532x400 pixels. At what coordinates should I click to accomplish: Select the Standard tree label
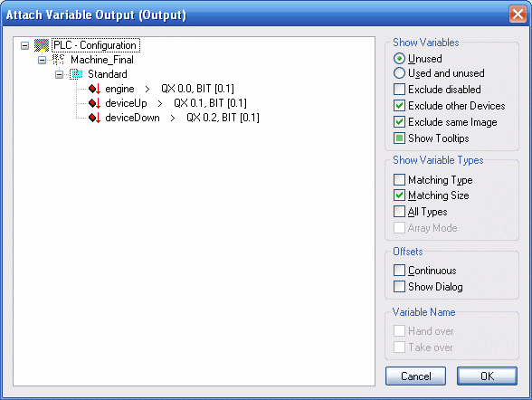click(x=108, y=74)
